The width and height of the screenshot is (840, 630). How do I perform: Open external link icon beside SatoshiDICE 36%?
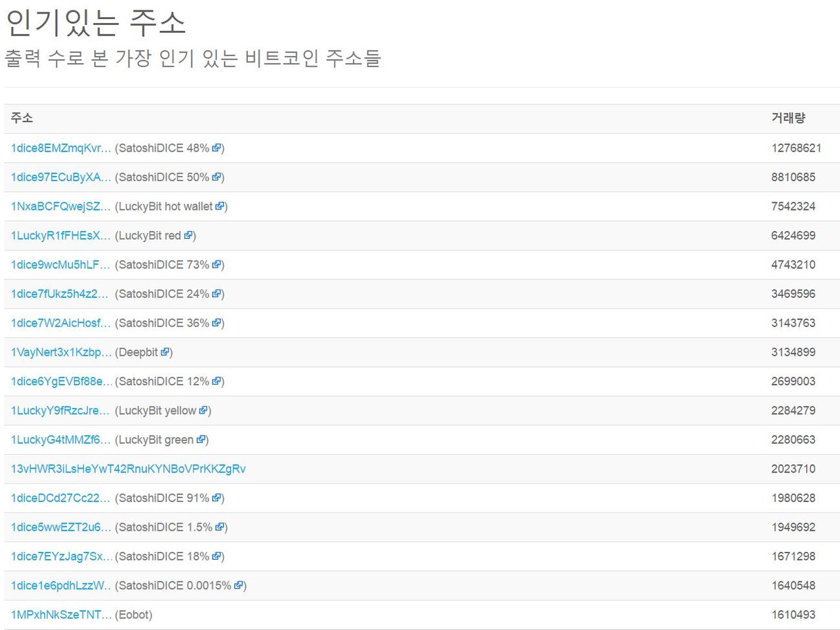pos(217,324)
